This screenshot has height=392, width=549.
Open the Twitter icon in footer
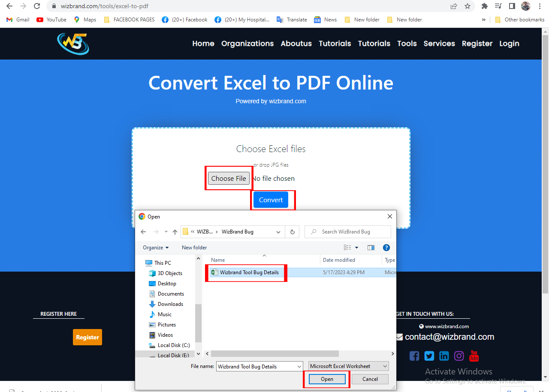[429, 356]
